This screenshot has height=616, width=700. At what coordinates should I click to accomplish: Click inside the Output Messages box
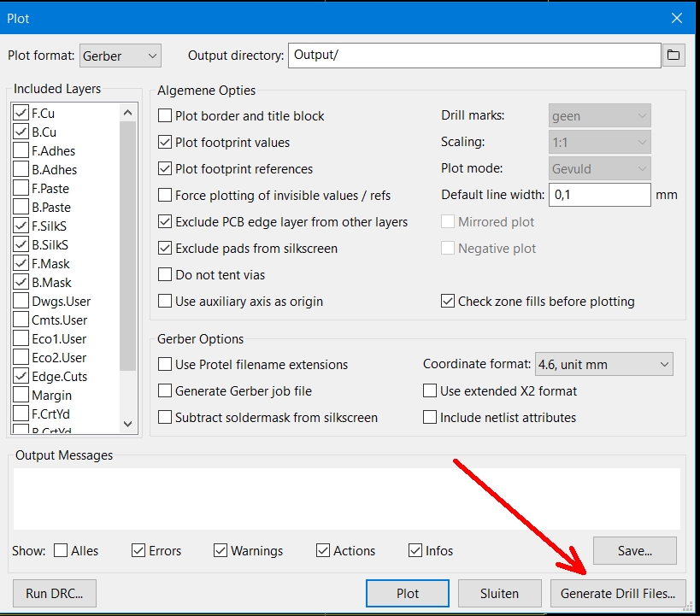(346, 499)
